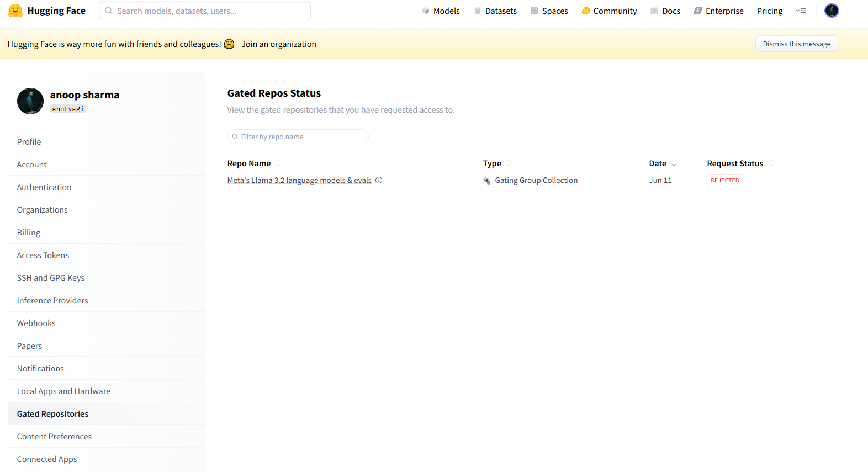868x472 pixels.
Task: Open Organizations settings
Action: point(107,210)
